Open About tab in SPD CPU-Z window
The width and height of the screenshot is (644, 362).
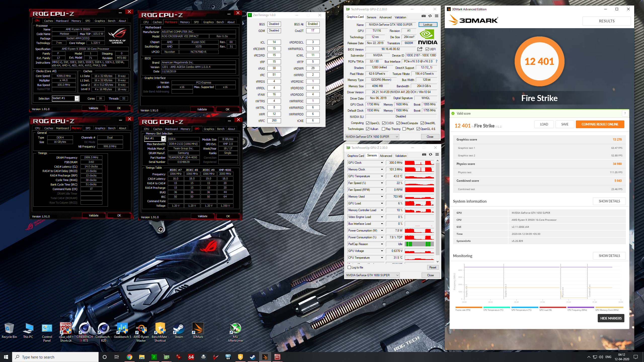[231, 129]
